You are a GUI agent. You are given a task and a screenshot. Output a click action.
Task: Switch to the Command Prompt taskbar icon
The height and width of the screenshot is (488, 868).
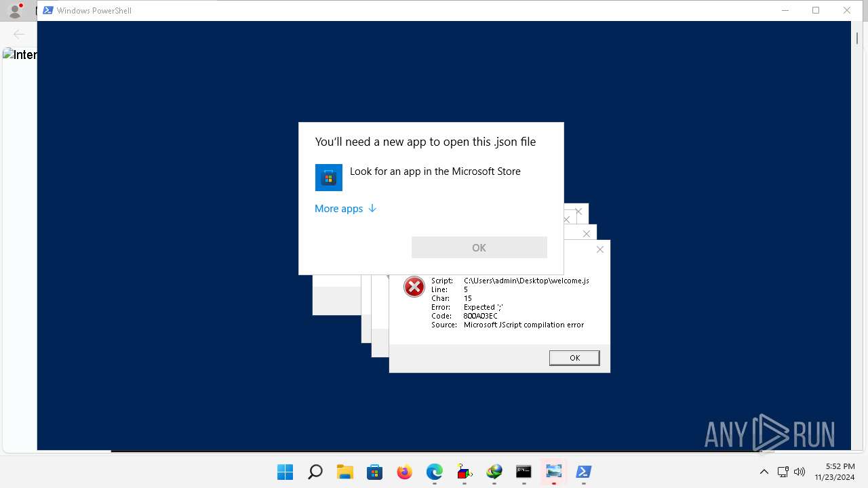(524, 472)
